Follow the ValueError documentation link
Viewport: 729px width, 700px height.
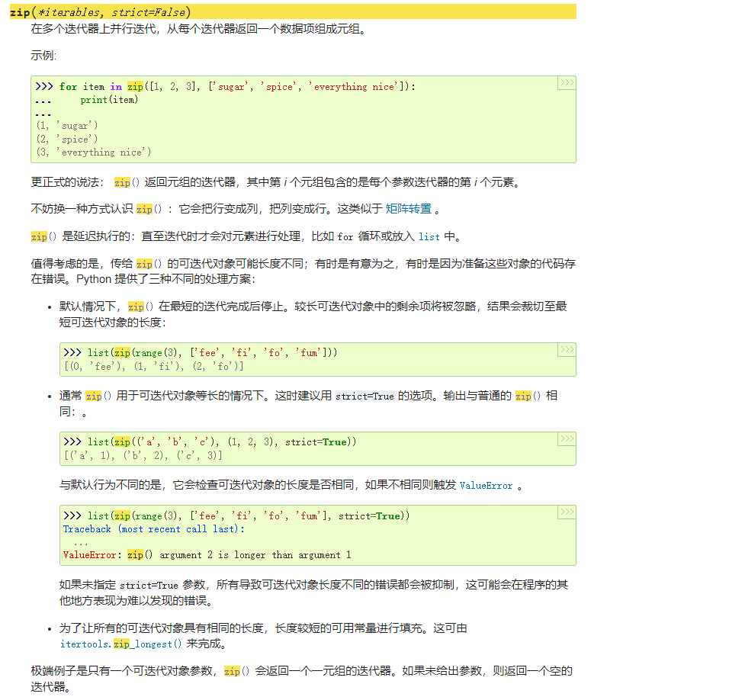coord(487,485)
